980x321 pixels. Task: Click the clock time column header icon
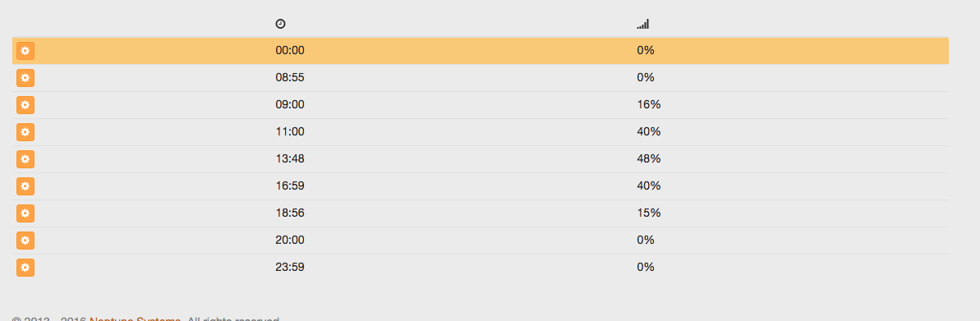point(281,24)
